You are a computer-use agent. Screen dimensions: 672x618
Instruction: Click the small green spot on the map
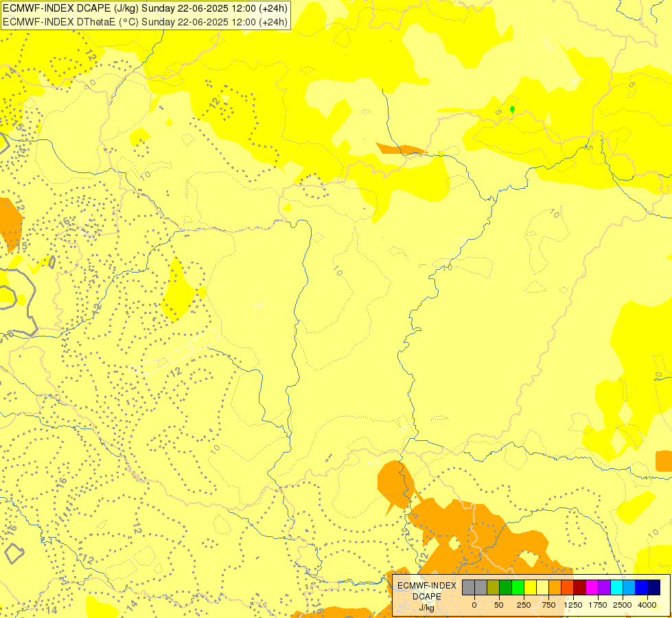(x=512, y=109)
